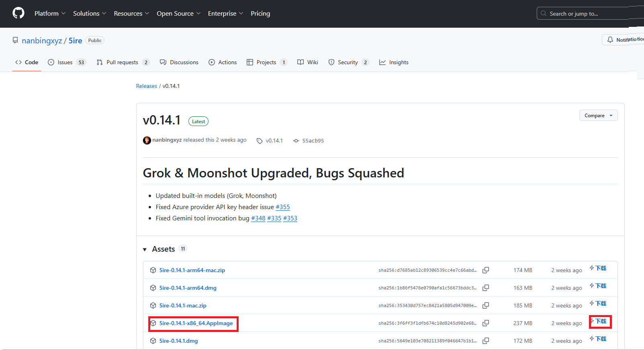
Task: Click the nanbingxyz author avatar
Action: pyautogui.click(x=147, y=140)
